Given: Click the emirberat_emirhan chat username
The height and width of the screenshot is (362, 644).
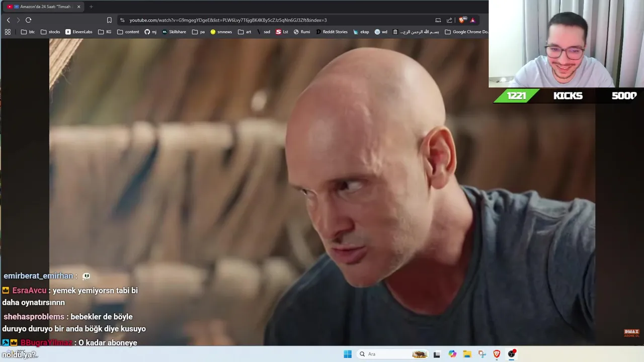Looking at the screenshot, I should (38, 276).
